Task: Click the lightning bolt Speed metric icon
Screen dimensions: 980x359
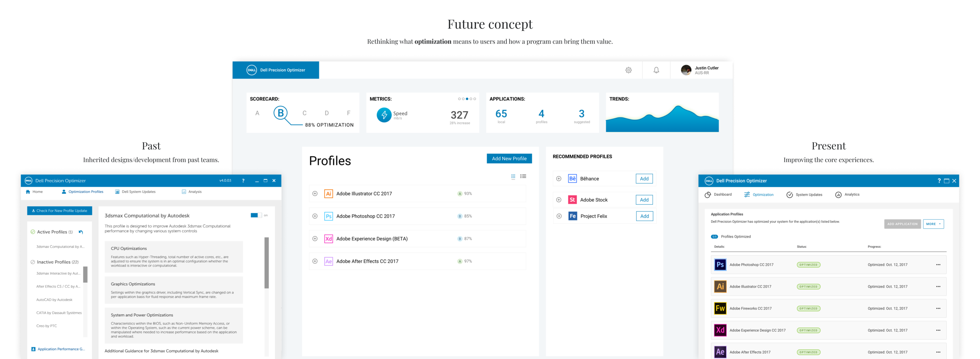Action: tap(384, 115)
